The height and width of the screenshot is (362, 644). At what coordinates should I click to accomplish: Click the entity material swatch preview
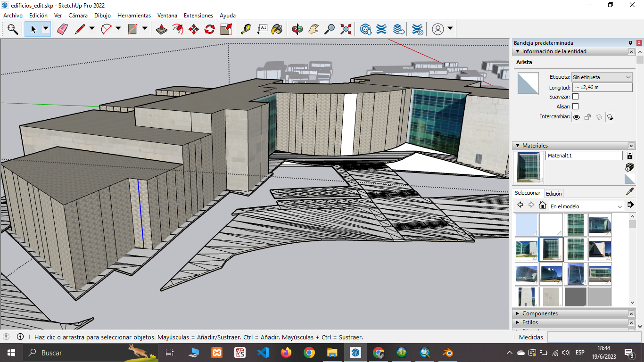tap(528, 84)
